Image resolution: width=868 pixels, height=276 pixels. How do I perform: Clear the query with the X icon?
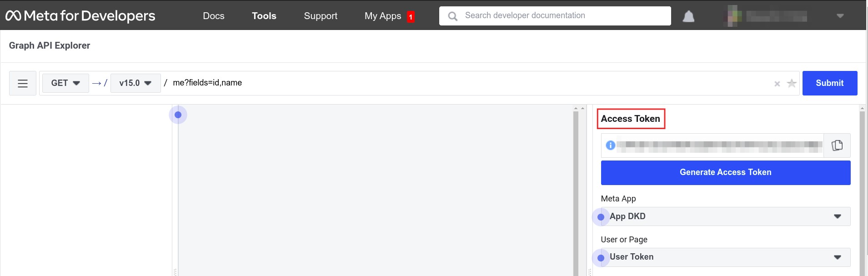tap(777, 83)
